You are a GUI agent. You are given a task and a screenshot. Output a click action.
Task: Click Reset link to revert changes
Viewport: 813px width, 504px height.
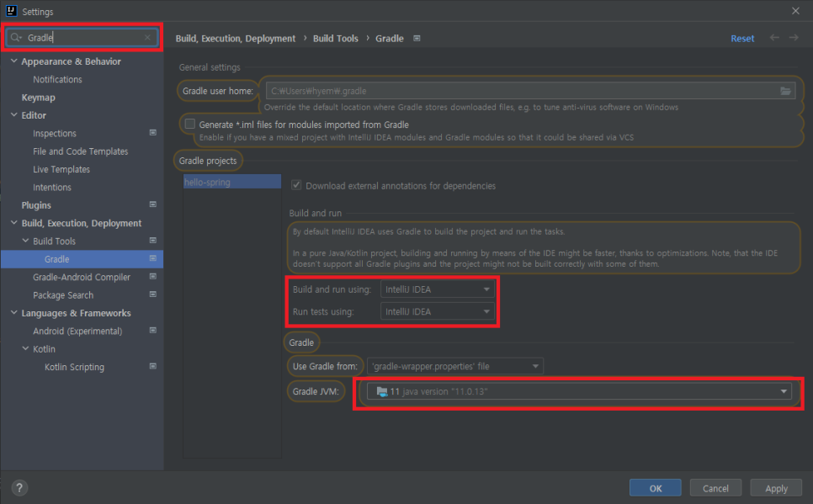[x=742, y=39]
